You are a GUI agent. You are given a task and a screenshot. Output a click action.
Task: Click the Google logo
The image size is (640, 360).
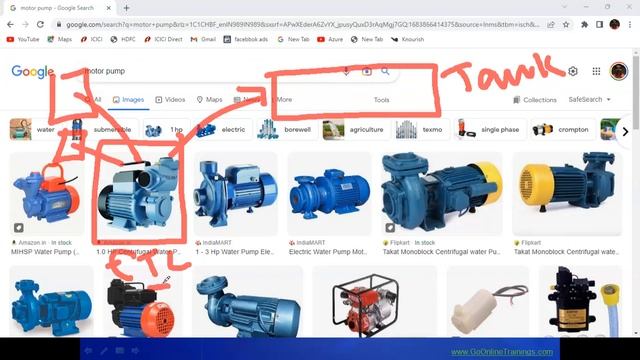[32, 72]
